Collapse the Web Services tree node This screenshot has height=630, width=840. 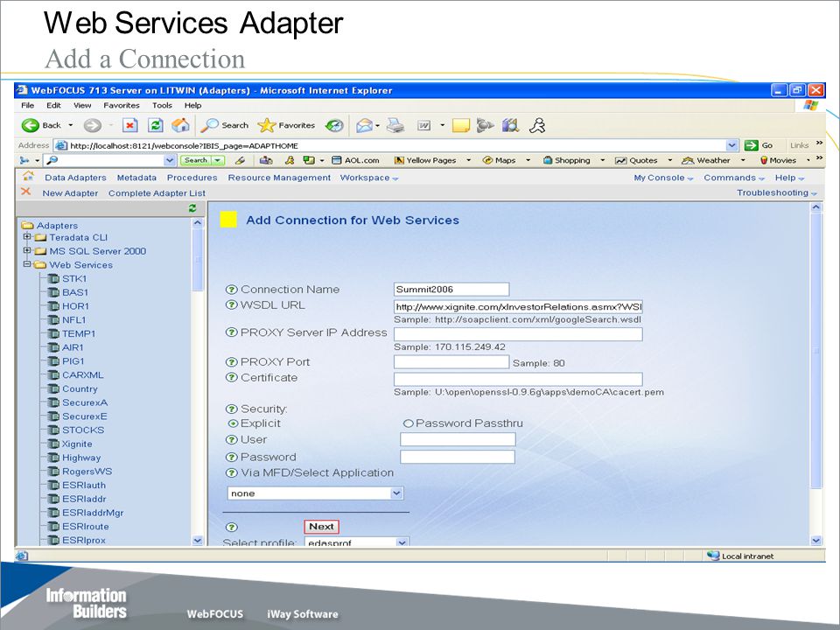pos(27,264)
